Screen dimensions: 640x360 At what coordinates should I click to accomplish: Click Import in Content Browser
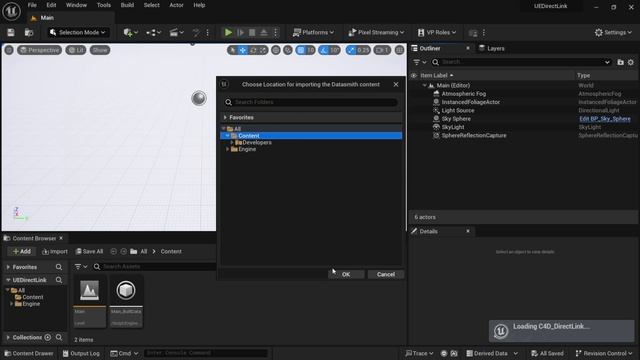tap(55, 251)
